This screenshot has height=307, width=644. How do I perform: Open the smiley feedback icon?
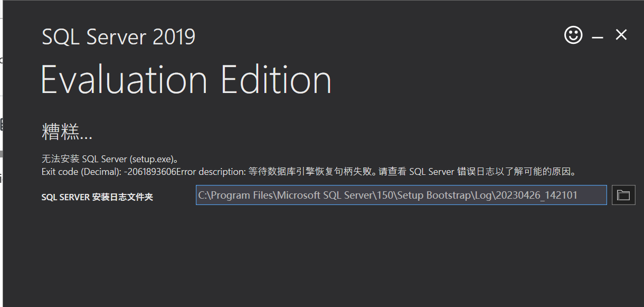(x=573, y=35)
